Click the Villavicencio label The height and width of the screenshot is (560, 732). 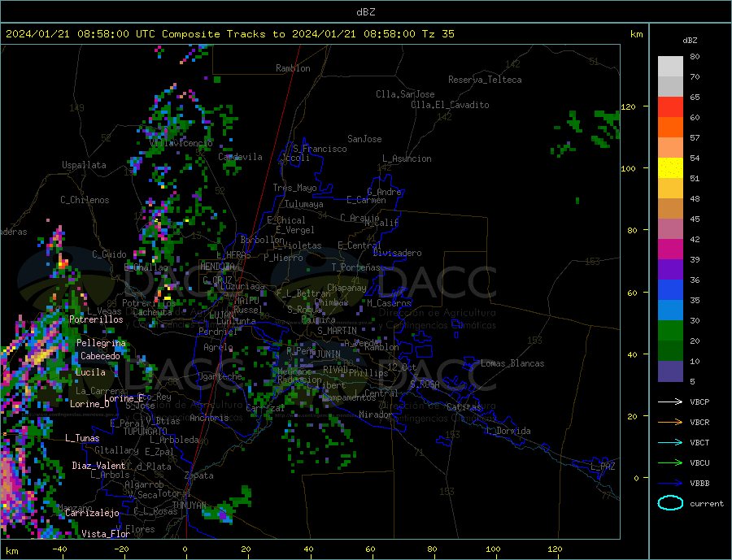(181, 143)
